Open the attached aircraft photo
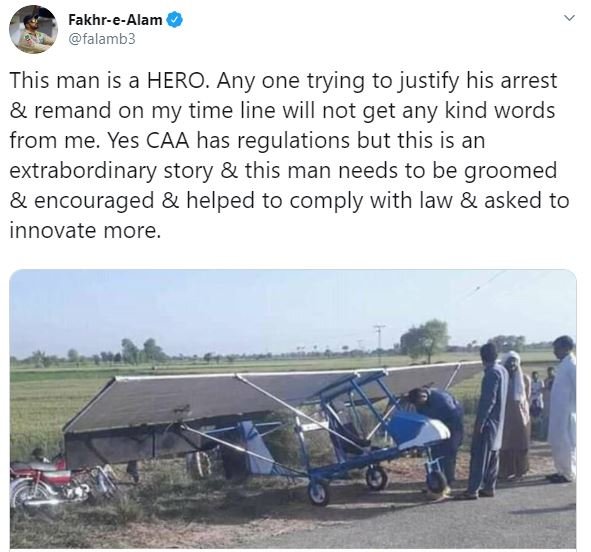 [x=293, y=408]
